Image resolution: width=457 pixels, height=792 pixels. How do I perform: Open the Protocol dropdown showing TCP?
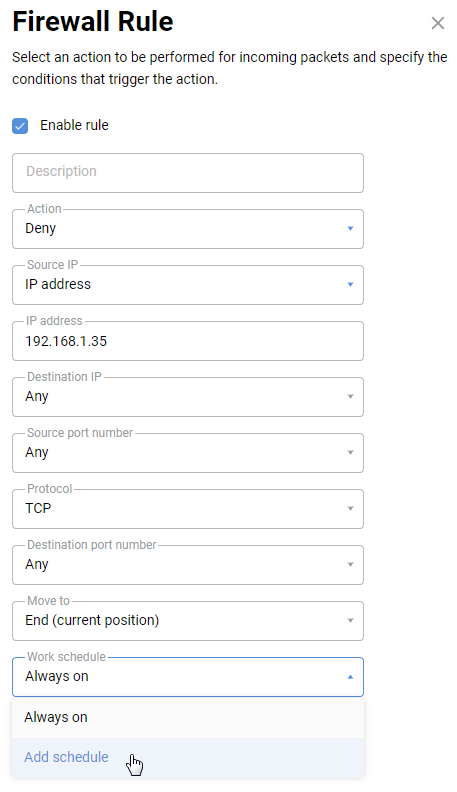188,509
